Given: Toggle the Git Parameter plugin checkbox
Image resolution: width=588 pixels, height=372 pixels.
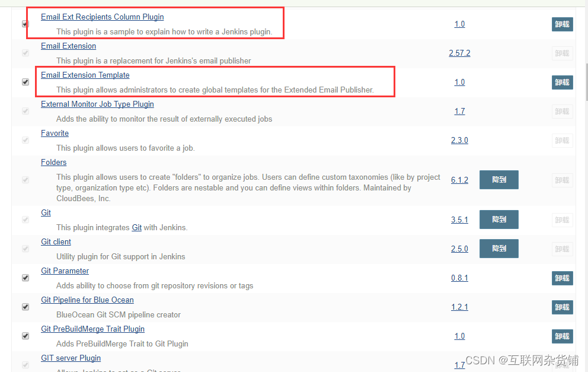Looking at the screenshot, I should click(x=25, y=278).
